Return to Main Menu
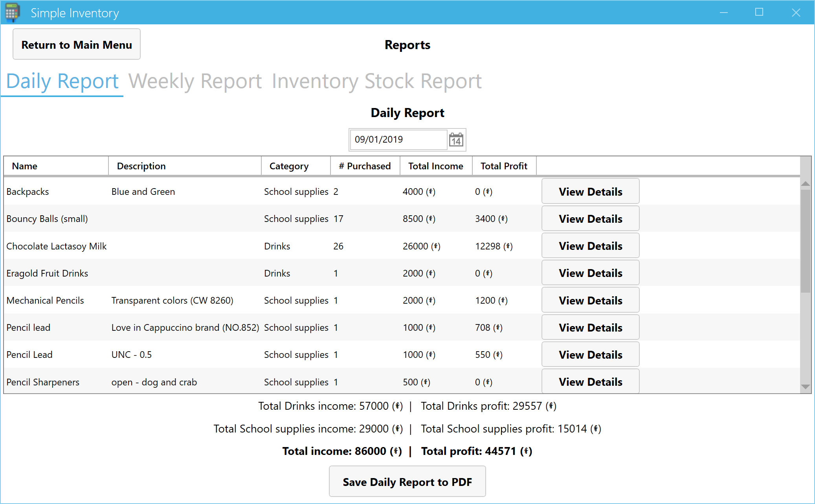The width and height of the screenshot is (815, 504). click(x=77, y=45)
